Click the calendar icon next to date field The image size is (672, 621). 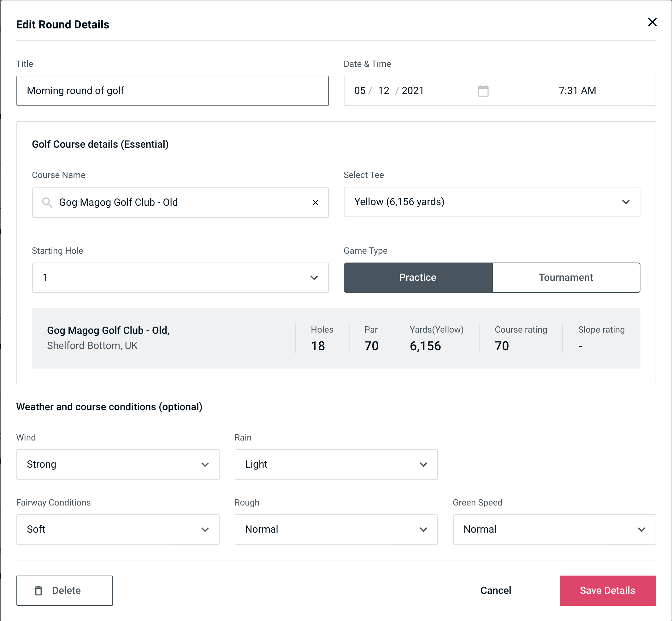[x=483, y=91]
